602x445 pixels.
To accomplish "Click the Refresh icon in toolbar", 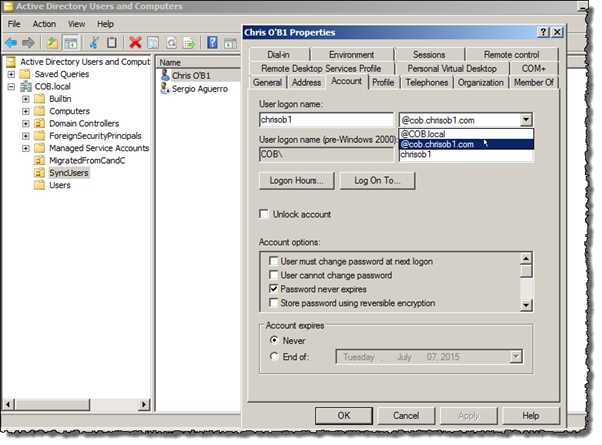I will point(171,43).
